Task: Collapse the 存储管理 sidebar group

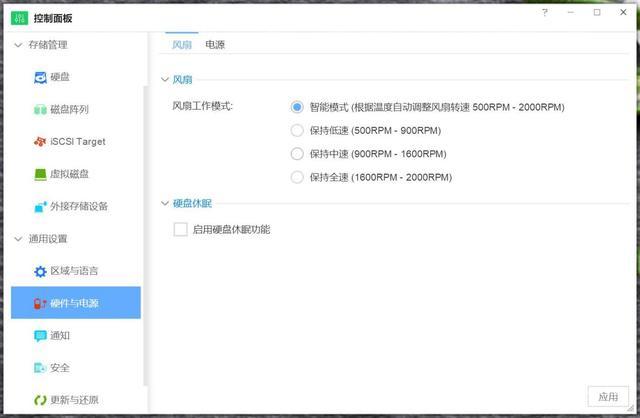Action: (18, 45)
